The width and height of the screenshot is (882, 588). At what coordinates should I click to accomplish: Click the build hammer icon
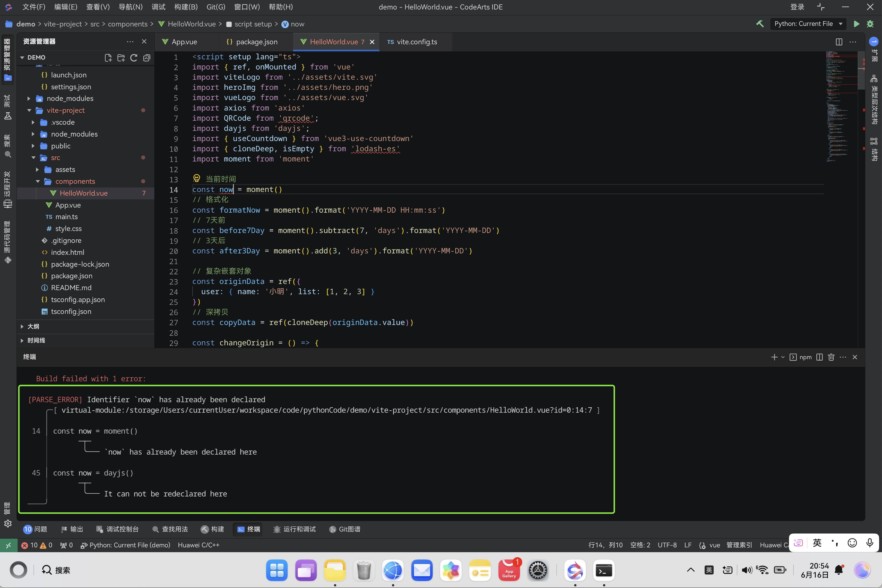coord(760,24)
